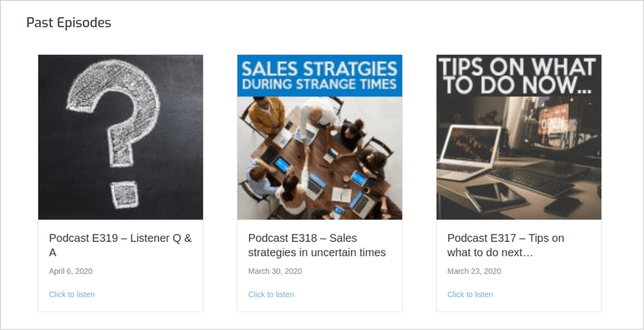Open the chalk question mark episode thumbnail
644x330 pixels.
[x=120, y=137]
